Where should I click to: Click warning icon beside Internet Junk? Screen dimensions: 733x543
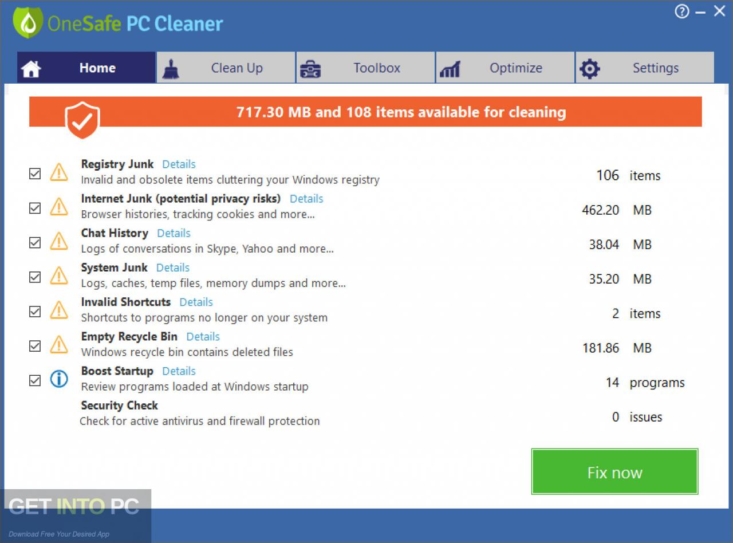point(59,207)
